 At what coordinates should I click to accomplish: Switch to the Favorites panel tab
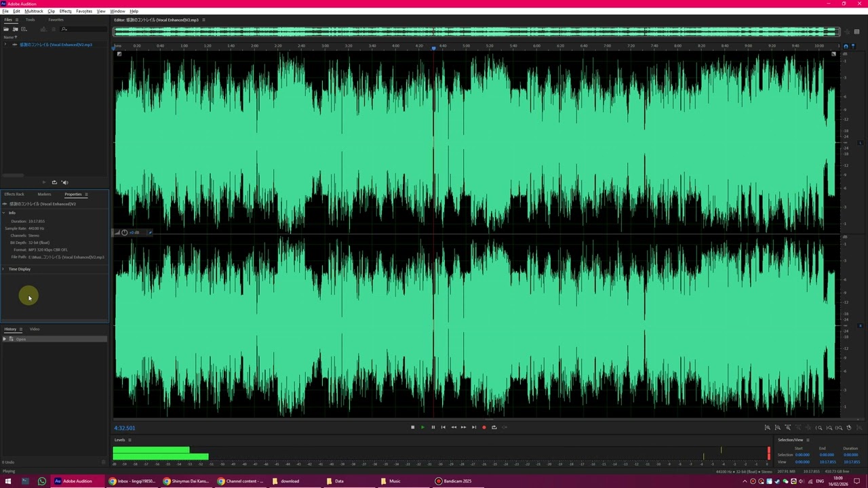point(56,20)
